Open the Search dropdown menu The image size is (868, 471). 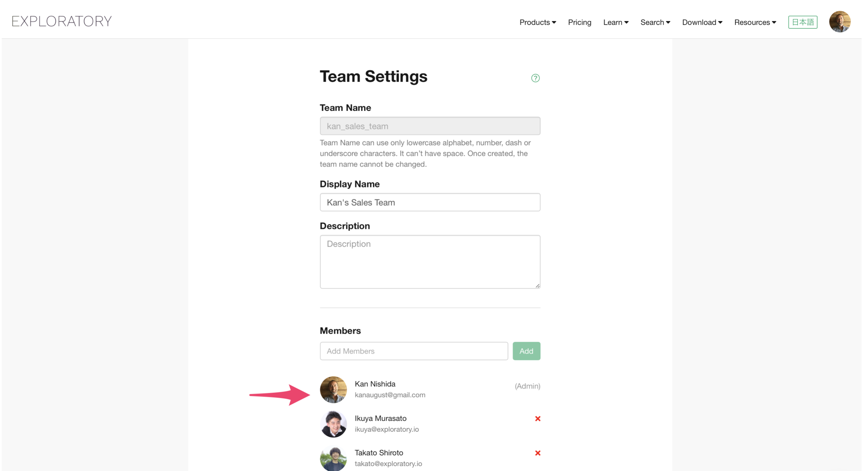coord(655,22)
